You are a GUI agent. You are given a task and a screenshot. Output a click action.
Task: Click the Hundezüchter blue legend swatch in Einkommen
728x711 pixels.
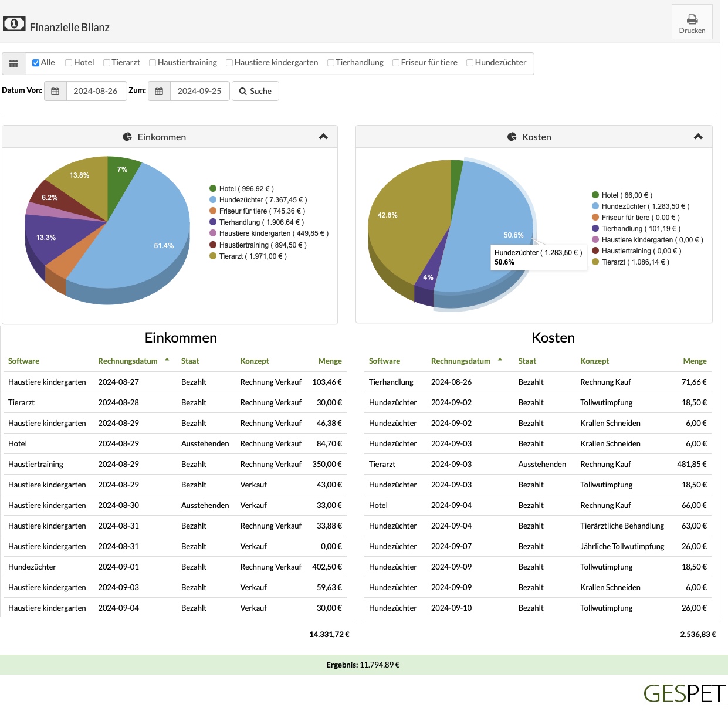tap(213, 200)
